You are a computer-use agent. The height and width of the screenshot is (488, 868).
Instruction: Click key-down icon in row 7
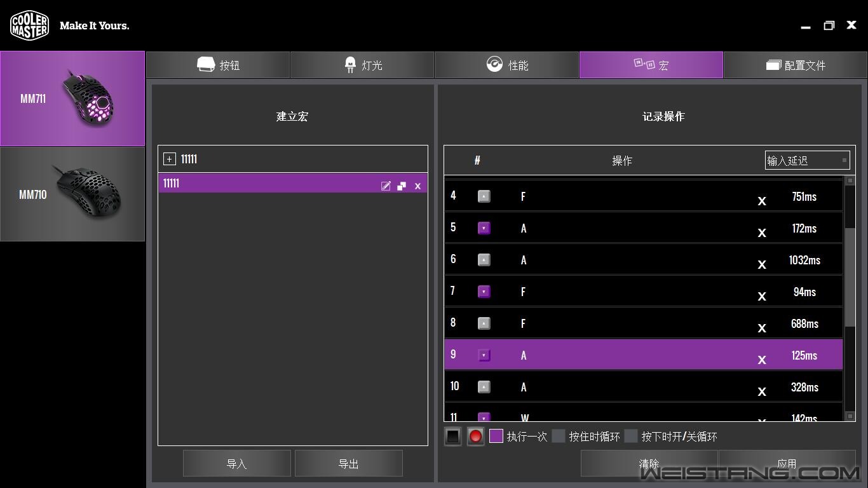(484, 292)
